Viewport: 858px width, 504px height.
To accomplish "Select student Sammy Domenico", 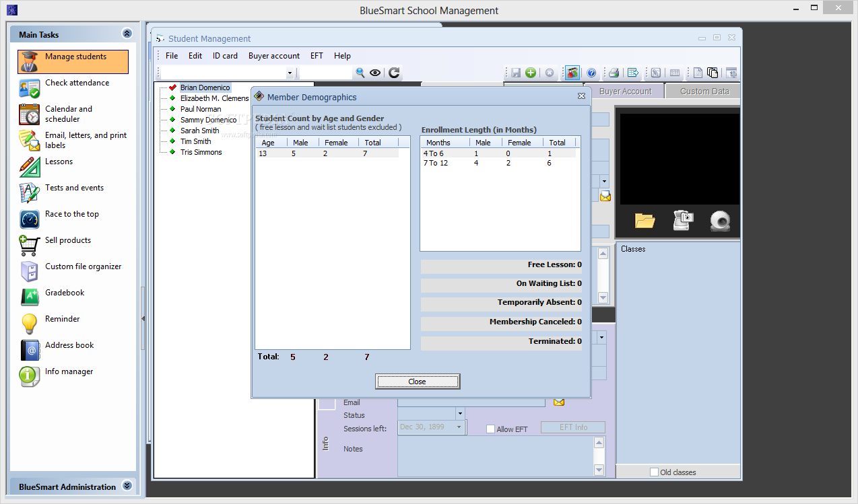I will pos(208,120).
